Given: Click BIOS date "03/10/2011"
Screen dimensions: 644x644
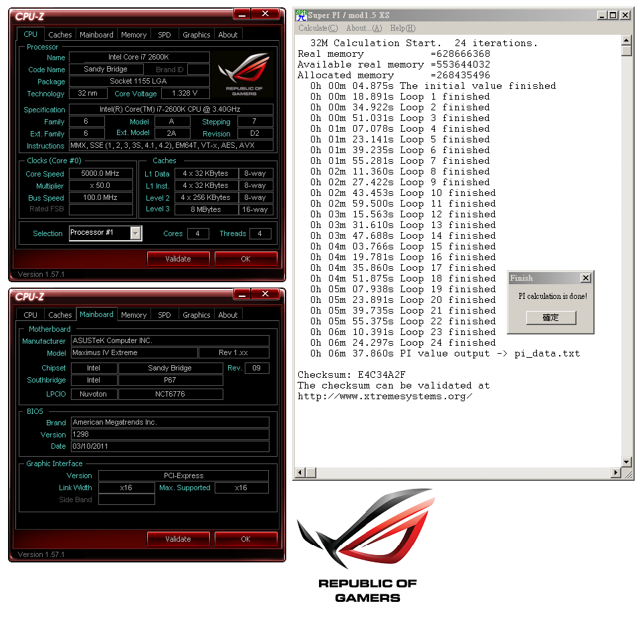Looking at the screenshot, I should (x=171, y=446).
